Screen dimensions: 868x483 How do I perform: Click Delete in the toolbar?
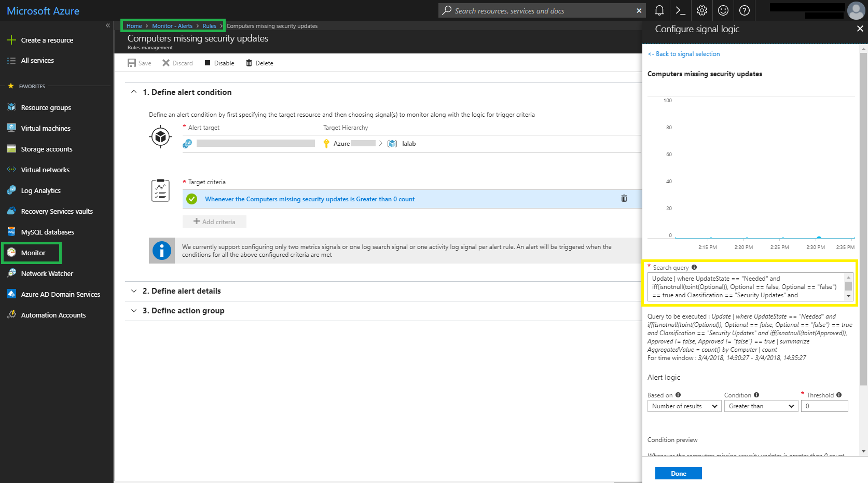[259, 63]
